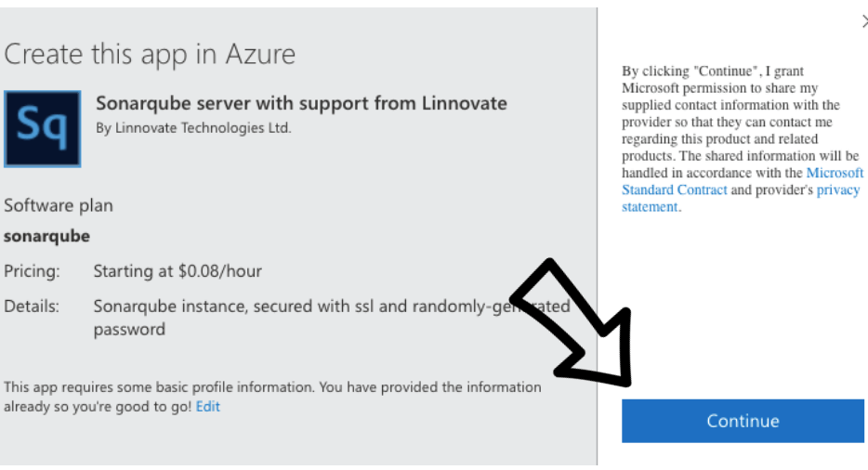Click the vertical divider beside the consent panel
This screenshot has height=470, width=868.
(598, 236)
